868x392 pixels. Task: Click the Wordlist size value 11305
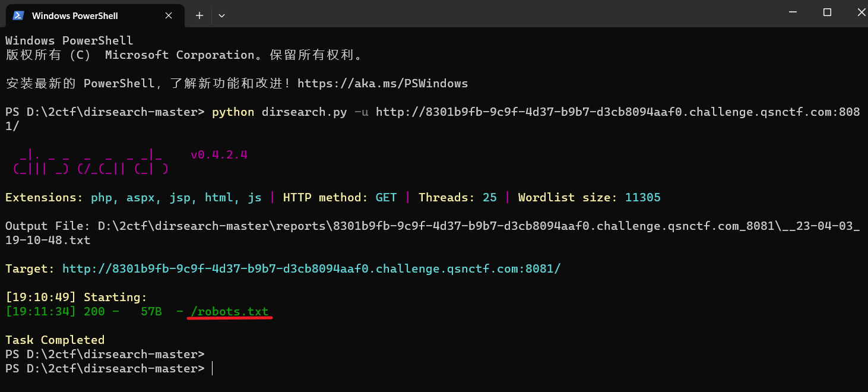tap(642, 198)
